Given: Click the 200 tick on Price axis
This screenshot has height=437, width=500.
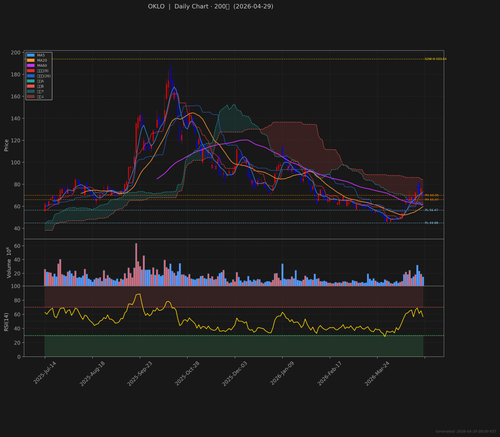Looking at the screenshot, I should [15, 53].
